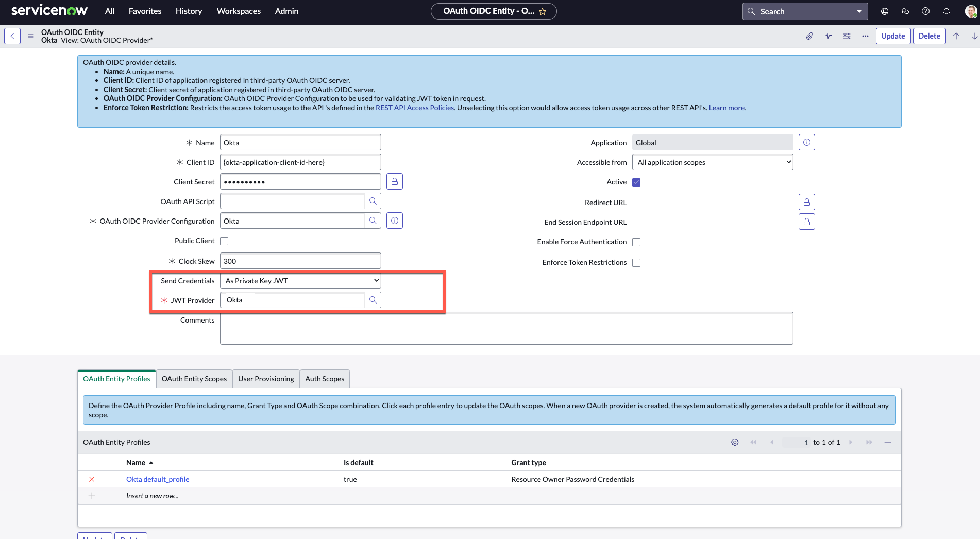Open the form context hamburger menu
The height and width of the screenshot is (539, 980).
pos(31,36)
